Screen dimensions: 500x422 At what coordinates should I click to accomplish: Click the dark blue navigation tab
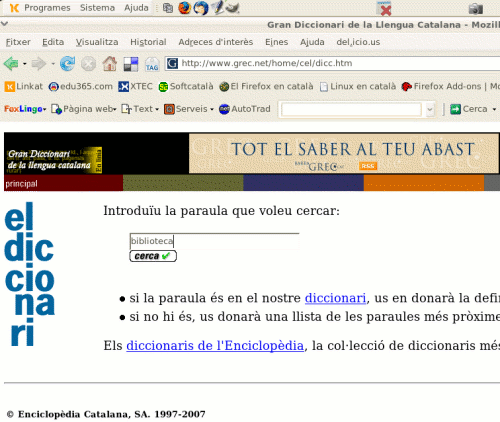[x=303, y=183]
